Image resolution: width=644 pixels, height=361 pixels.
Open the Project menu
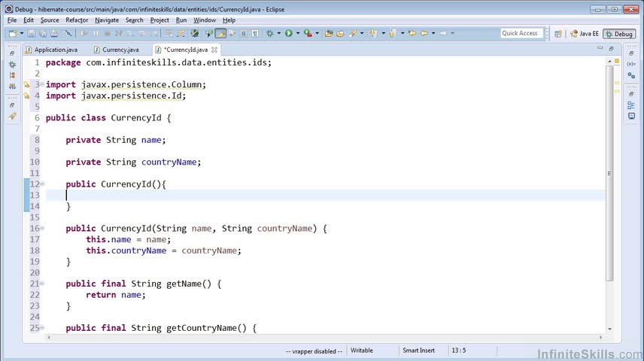tap(159, 20)
